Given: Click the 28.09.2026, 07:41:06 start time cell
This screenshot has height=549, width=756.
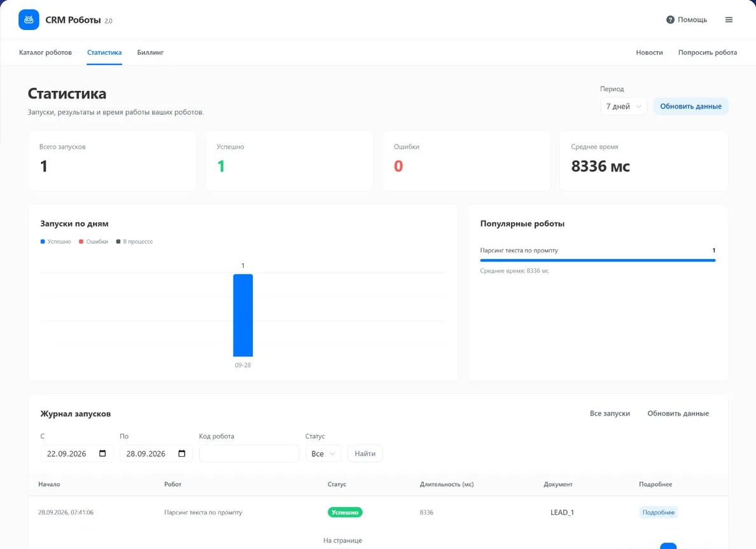Looking at the screenshot, I should [x=66, y=512].
